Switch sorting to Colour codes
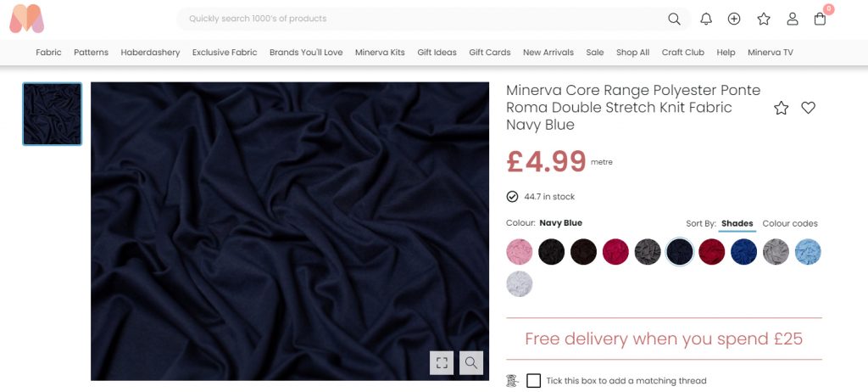This screenshot has height=392, width=868. [790, 224]
